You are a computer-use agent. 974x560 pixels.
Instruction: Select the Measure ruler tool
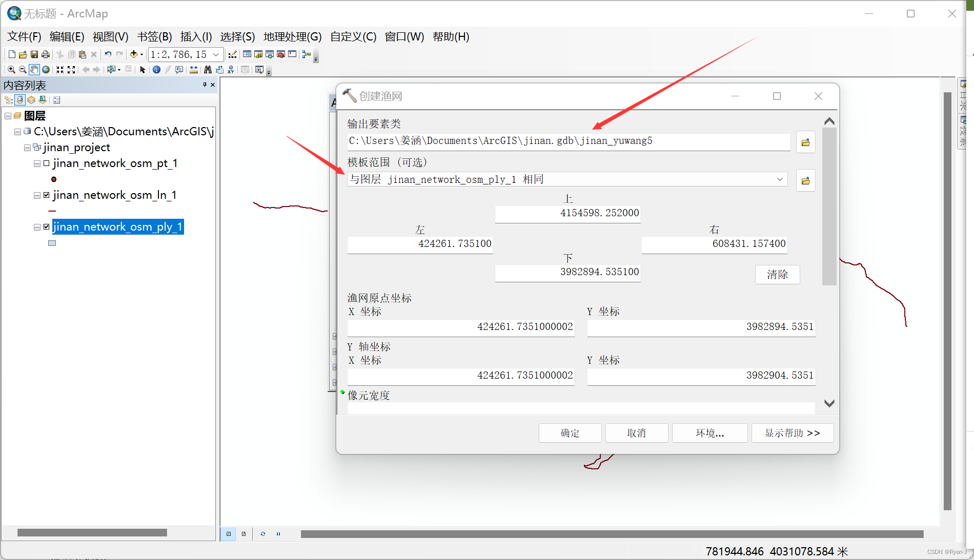coord(194,70)
